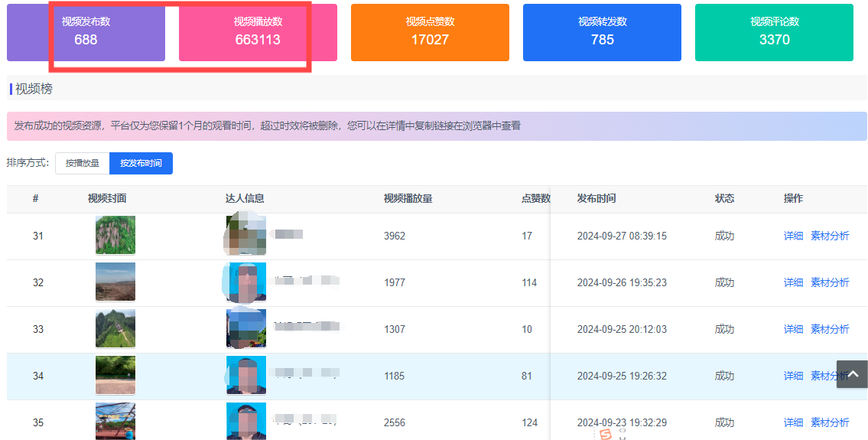Select the orange 视频点赞数 card

pyautogui.click(x=430, y=32)
